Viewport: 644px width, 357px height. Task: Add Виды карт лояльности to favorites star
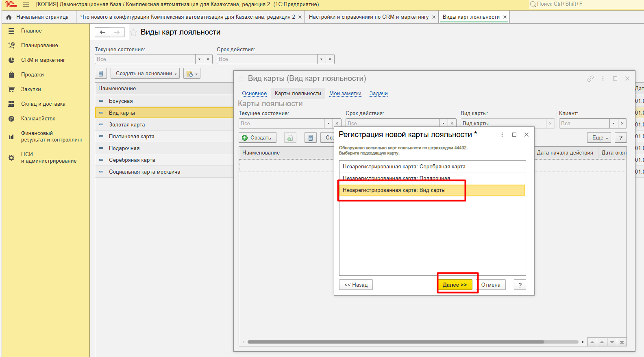(133, 33)
